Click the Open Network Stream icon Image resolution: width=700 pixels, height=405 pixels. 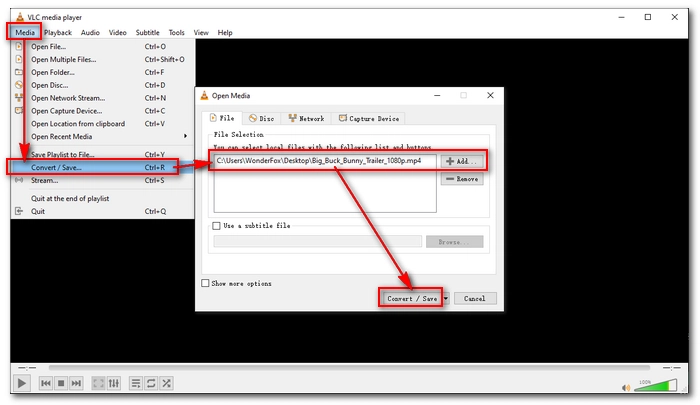[19, 97]
